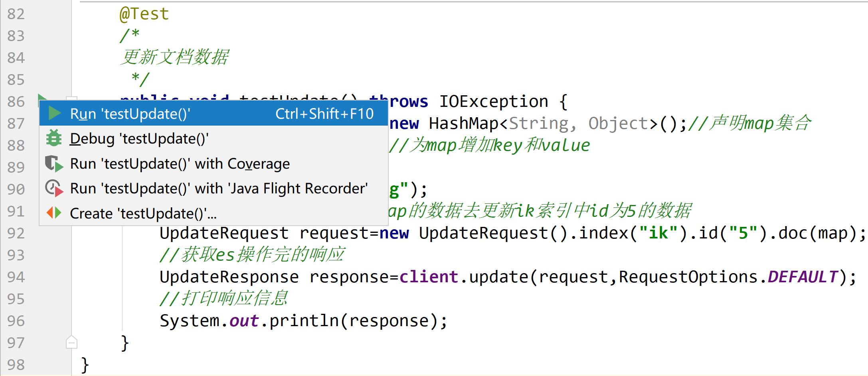Image resolution: width=868 pixels, height=376 pixels.
Task: Click UpdateResponse type on line 94
Action: point(229,277)
